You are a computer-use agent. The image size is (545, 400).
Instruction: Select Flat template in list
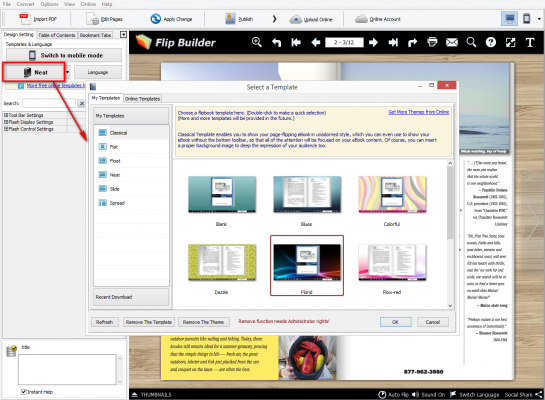point(131,147)
